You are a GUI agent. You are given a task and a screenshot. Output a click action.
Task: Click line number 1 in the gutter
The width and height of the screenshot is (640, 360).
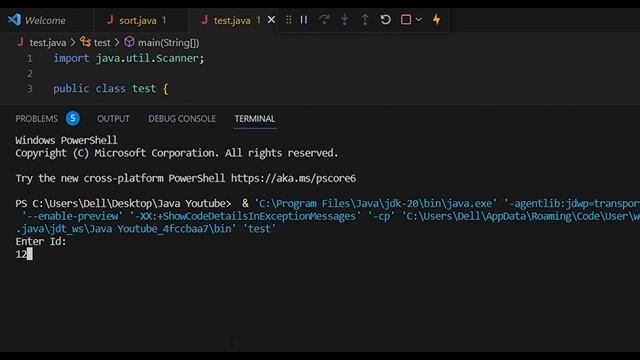29,59
